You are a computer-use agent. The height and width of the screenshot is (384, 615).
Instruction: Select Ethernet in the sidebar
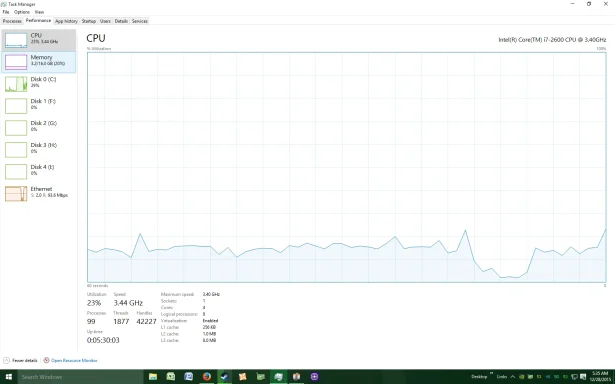click(x=38, y=194)
